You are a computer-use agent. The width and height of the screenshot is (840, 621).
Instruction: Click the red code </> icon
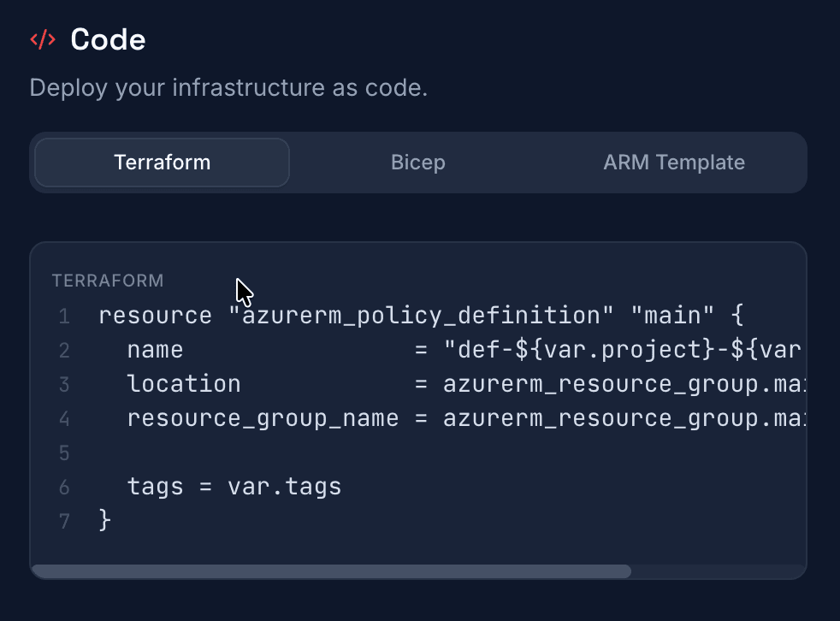[43, 38]
